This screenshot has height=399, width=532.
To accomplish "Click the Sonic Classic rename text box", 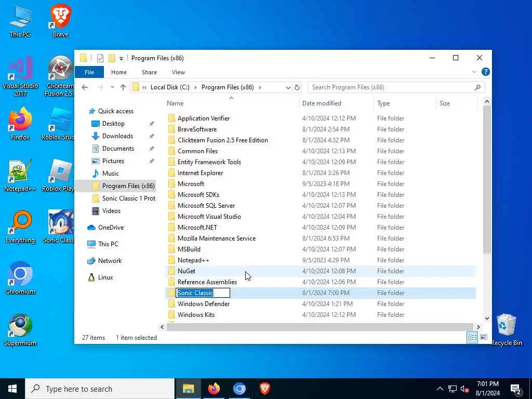I will (x=203, y=293).
